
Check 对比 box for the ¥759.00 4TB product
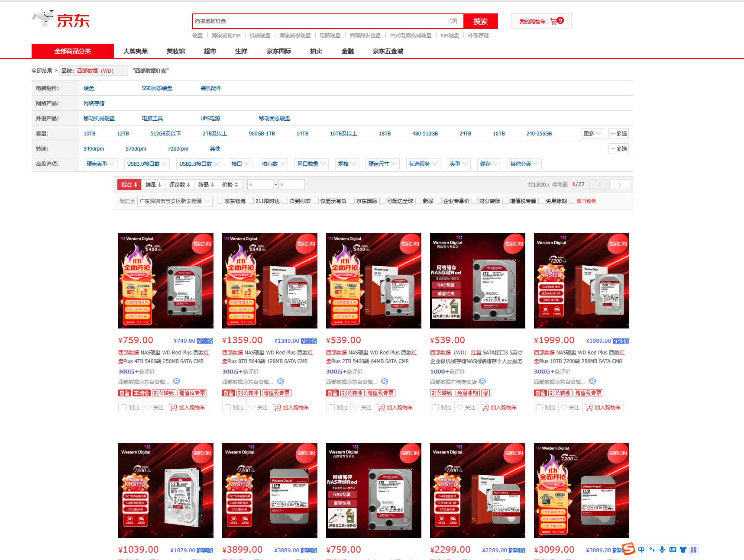click(x=124, y=407)
